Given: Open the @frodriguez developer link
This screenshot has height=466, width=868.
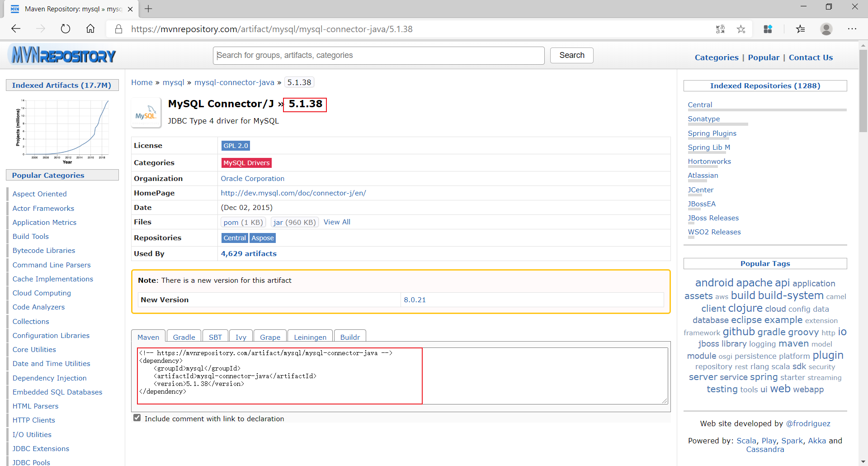Looking at the screenshot, I should [808, 424].
